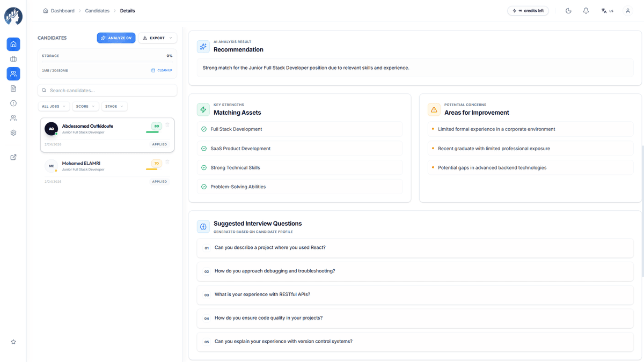Screen dimensions: 644x362
Task: Select the team members icon in sidebar
Action: click(x=13, y=117)
